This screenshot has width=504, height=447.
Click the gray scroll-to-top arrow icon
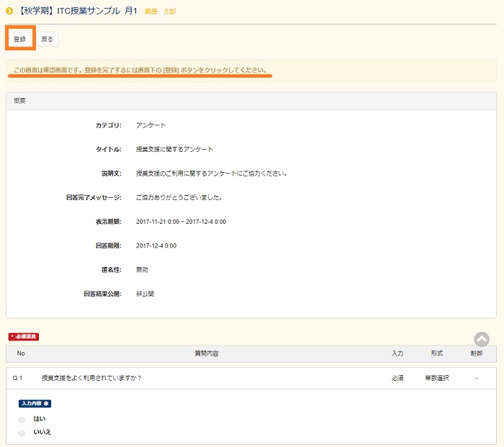pyautogui.click(x=482, y=339)
